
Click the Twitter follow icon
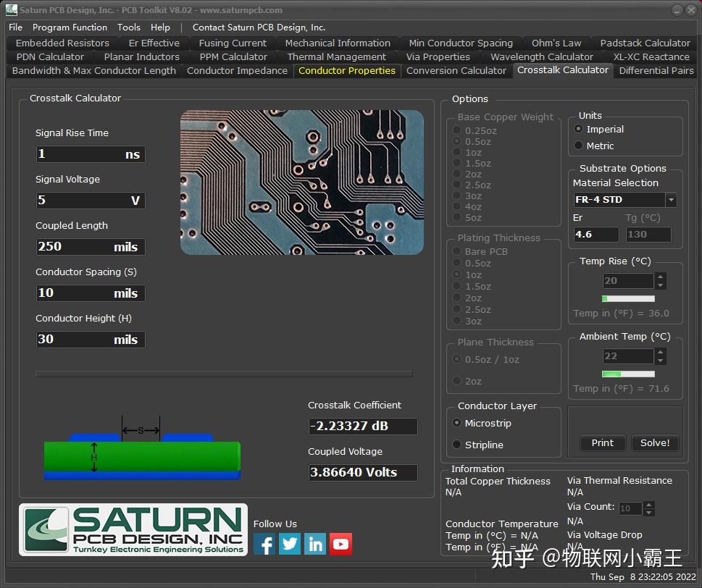(x=289, y=543)
